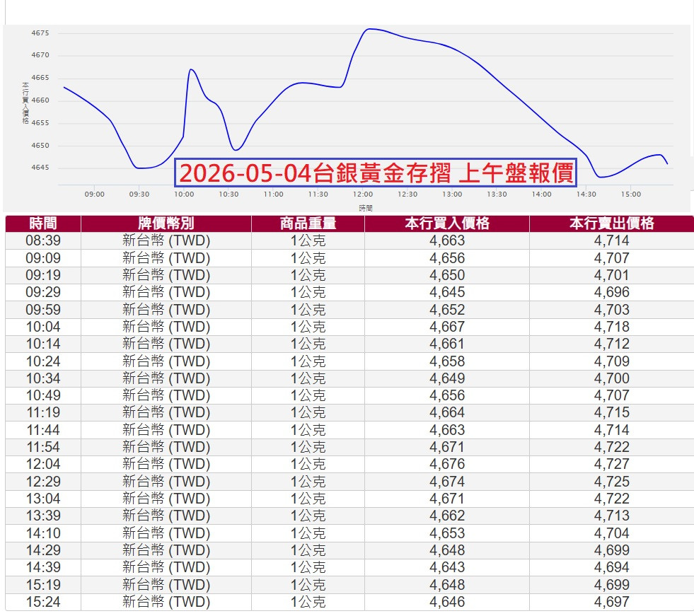Select the 13:04 time cell
Screen dimensions: 694x616
coord(43,499)
